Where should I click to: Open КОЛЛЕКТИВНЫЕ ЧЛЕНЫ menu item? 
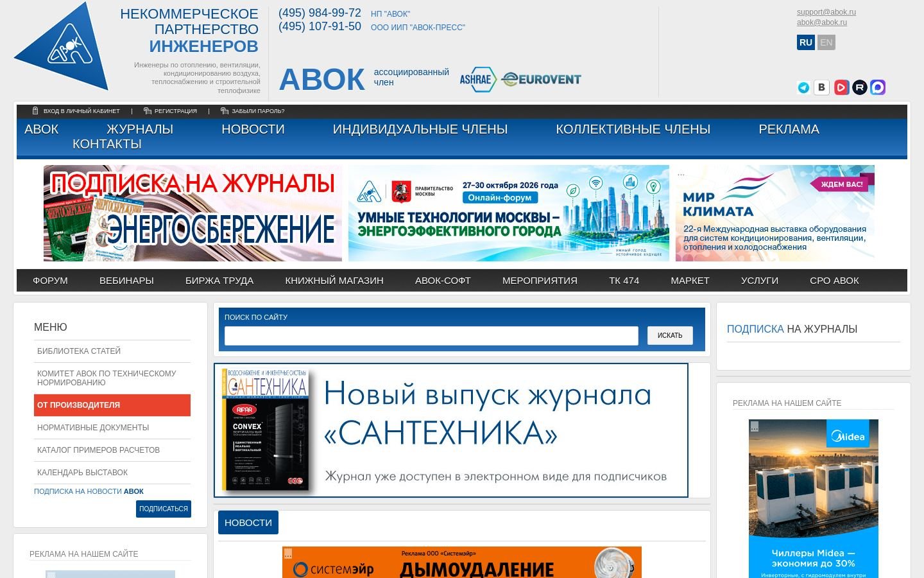[x=633, y=129]
